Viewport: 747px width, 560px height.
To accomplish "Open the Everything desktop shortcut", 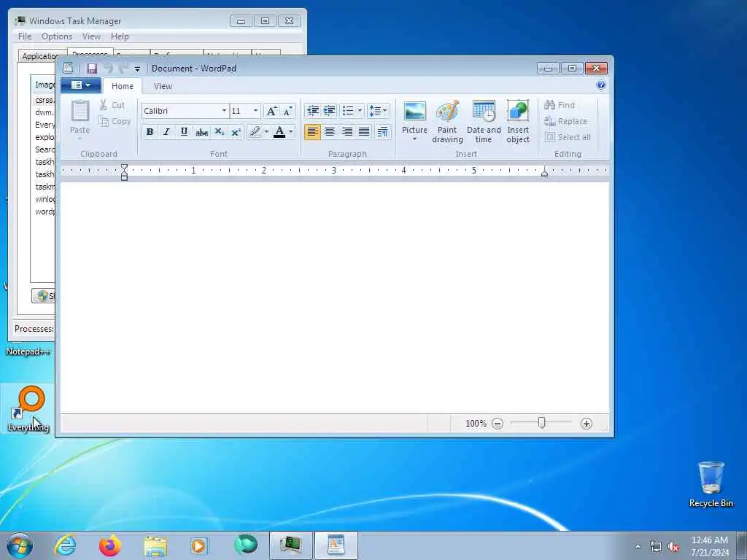I will click(28, 410).
